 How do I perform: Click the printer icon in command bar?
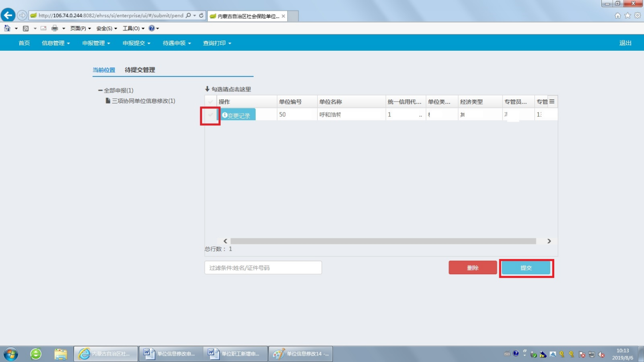click(55, 28)
